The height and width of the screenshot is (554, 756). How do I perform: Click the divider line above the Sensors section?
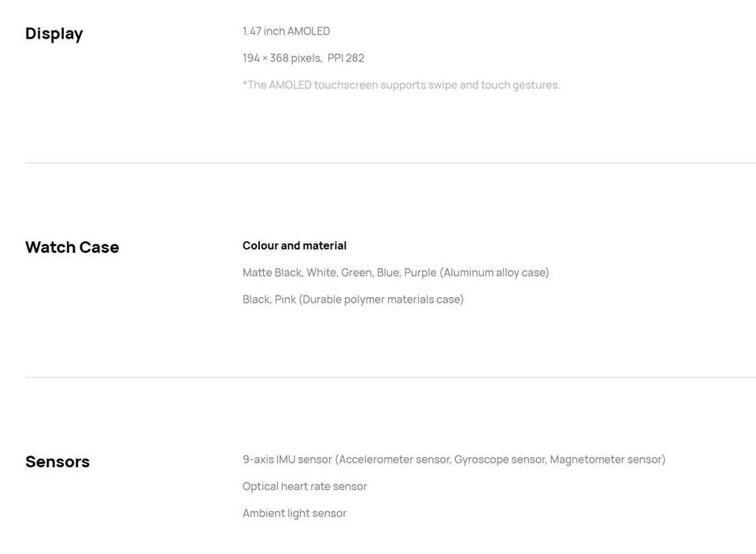click(390, 377)
